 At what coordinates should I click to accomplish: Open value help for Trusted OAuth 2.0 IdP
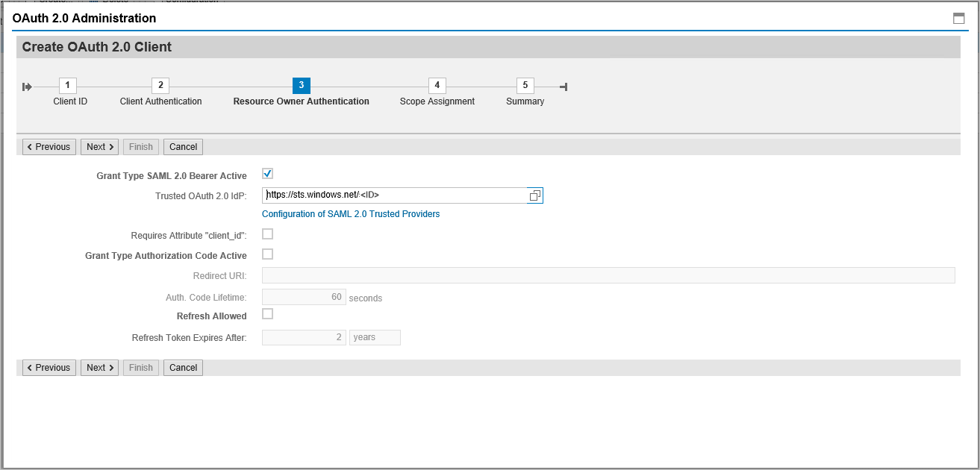click(x=534, y=195)
